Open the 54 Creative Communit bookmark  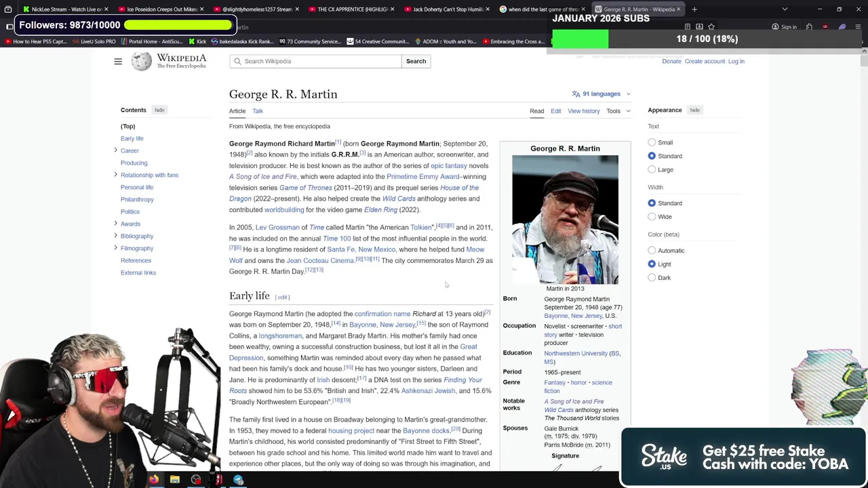[x=377, y=41]
